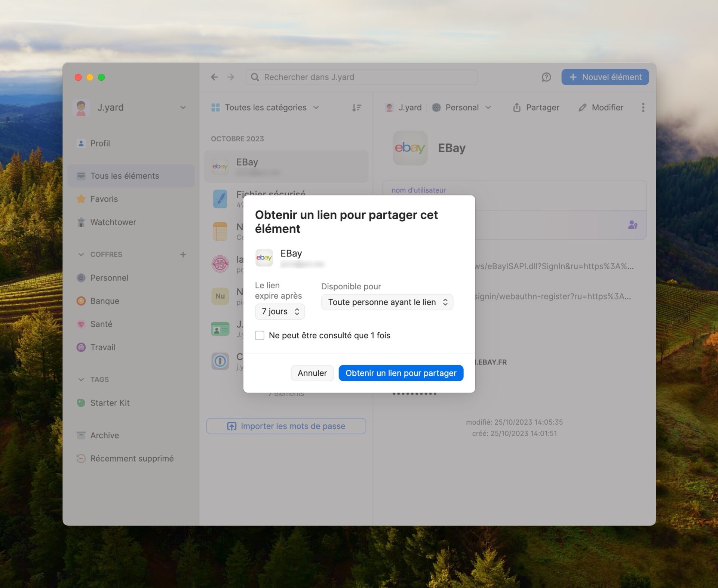Viewport: 718px width, 588px height.
Task: Open the Personal vault dropdown in detail header
Action: 461,108
